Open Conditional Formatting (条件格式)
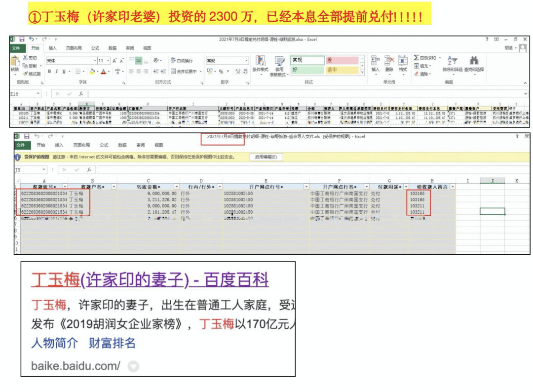533x392 pixels. click(261, 65)
